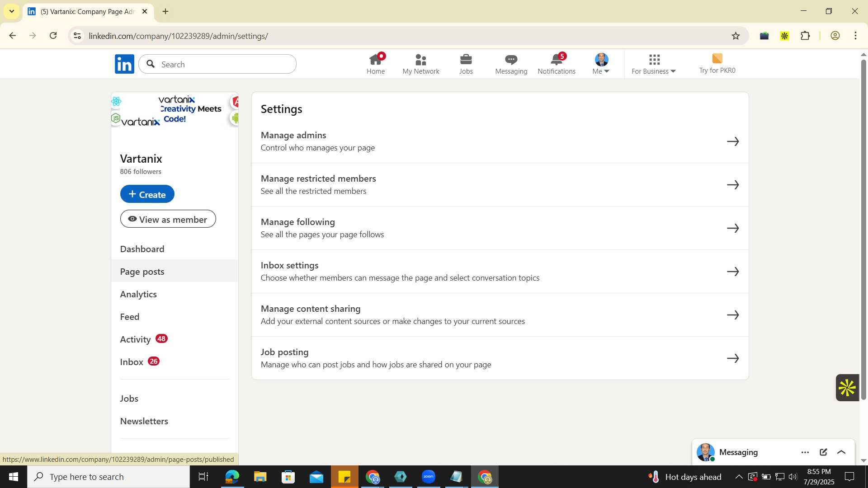Open Manage content sharing
Image resolution: width=868 pixels, height=488 pixels.
[x=500, y=315]
